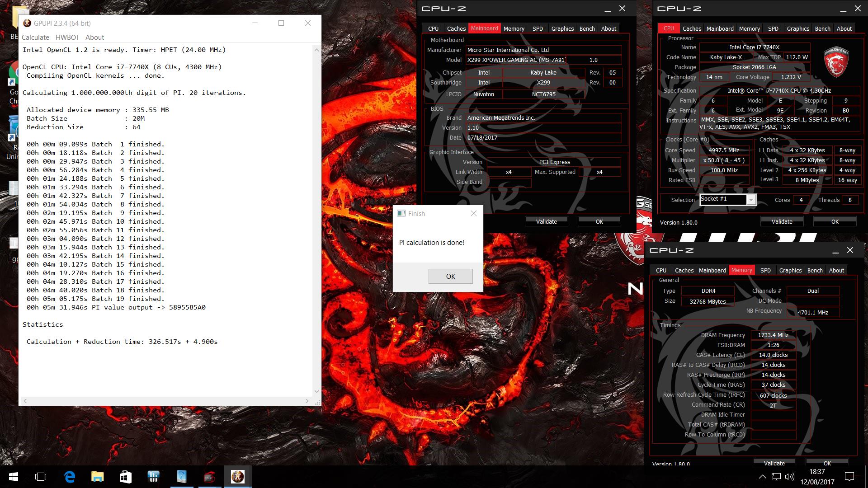Open Mainboard tab in Memory window
Screen dimensions: 868x488
point(712,270)
